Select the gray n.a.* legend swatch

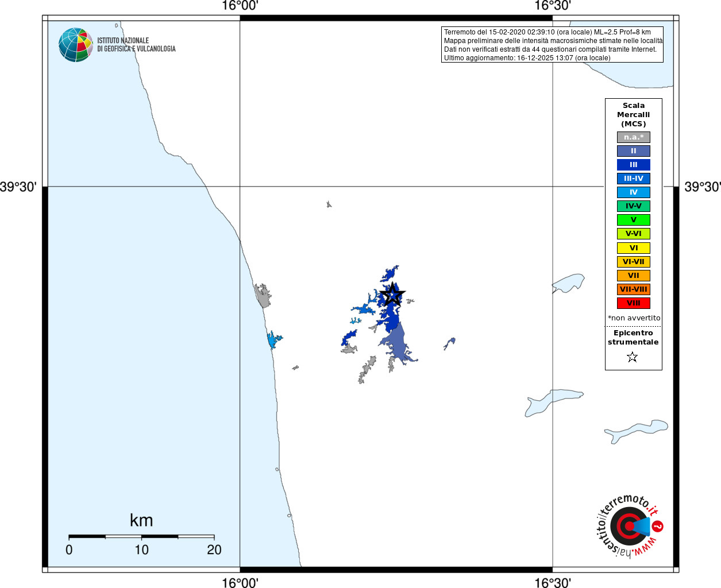634,137
